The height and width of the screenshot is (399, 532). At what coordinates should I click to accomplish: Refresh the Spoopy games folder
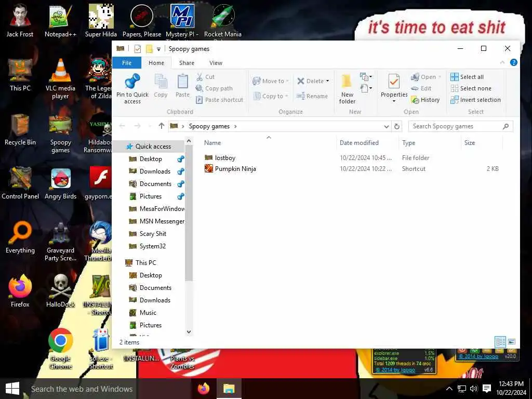tap(396, 127)
